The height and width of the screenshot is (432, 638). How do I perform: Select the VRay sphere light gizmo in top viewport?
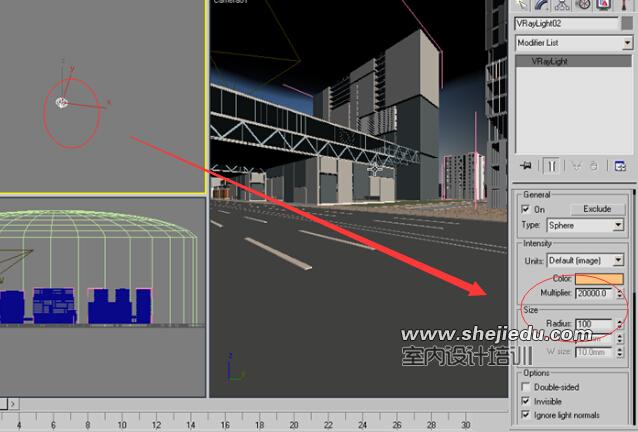(x=62, y=103)
